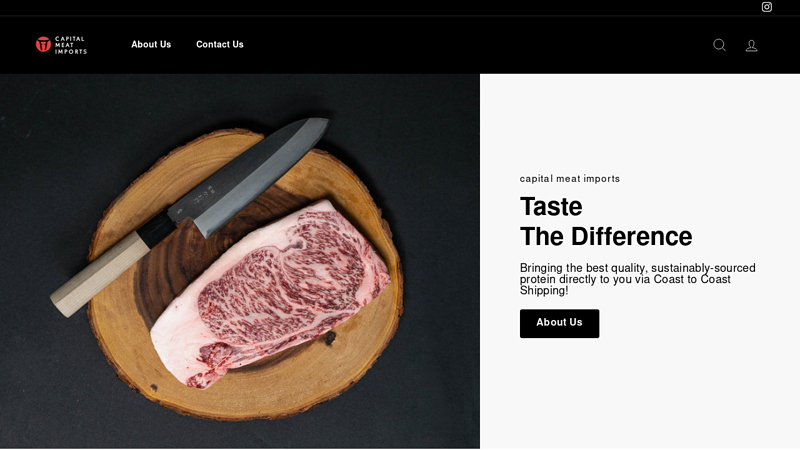The image size is (800, 450).
Task: Click empty white area below About Us button
Action: tap(638, 393)
